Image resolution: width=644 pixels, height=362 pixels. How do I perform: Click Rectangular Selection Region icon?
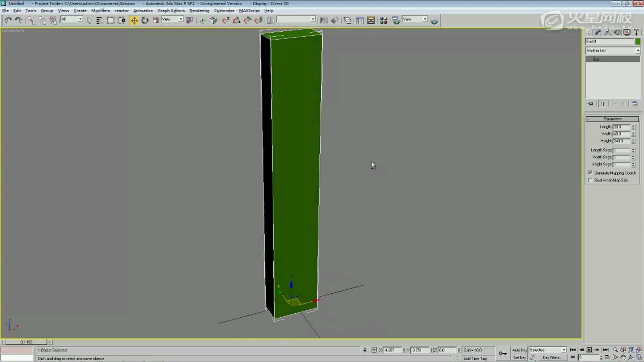click(110, 20)
